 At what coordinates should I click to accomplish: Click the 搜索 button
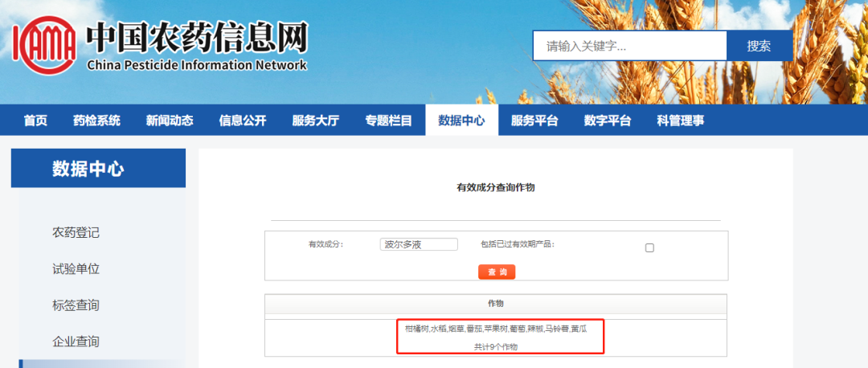pyautogui.click(x=759, y=46)
